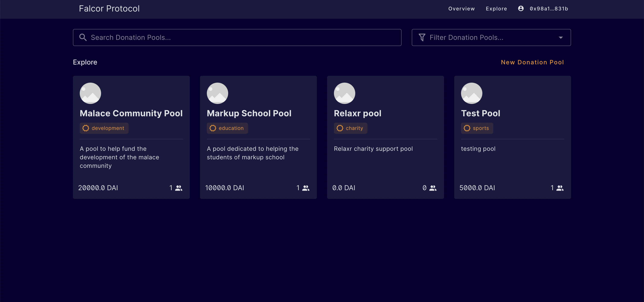
Task: Click New Donation Pool link
Action: click(x=532, y=62)
